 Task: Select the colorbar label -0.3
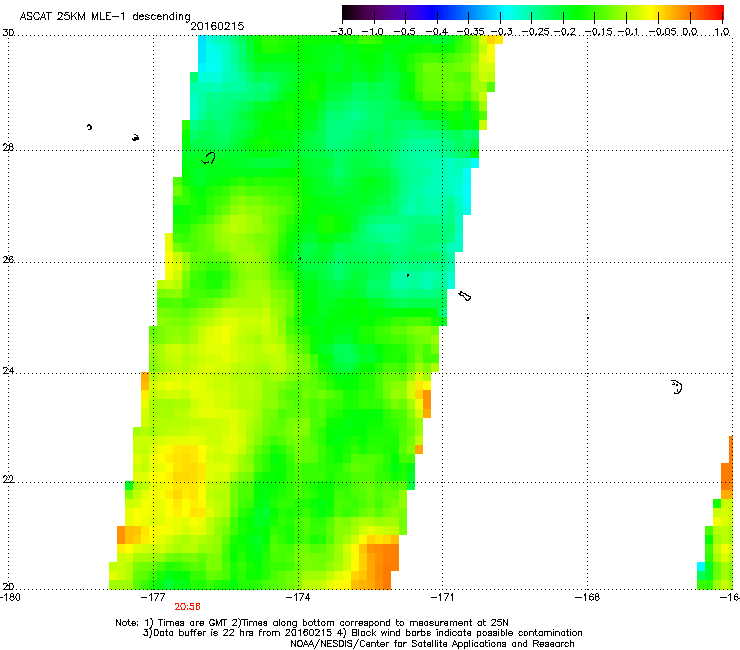pyautogui.click(x=502, y=32)
